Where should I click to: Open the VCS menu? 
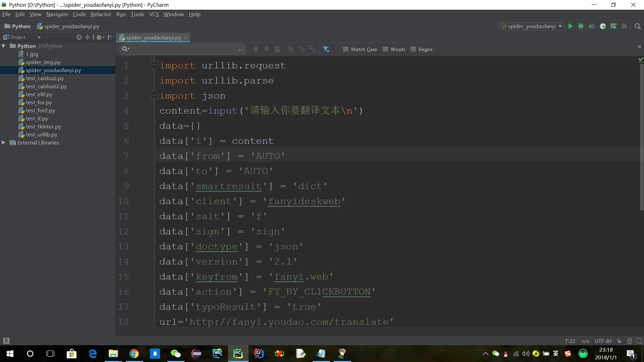tap(154, 14)
